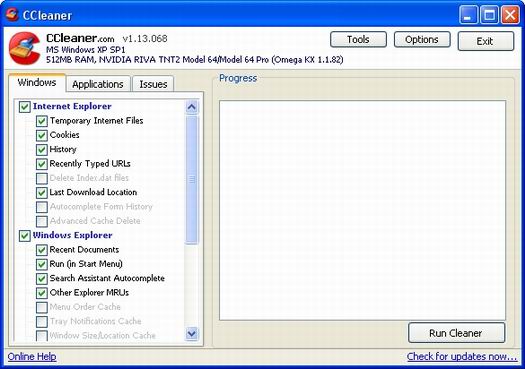Screen dimensions: 525x369
Task: Switch to the Windows tab
Action: [x=37, y=82]
